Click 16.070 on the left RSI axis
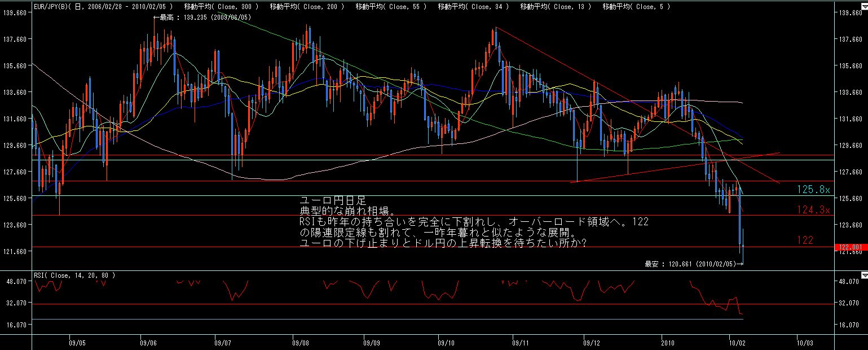 15,325
